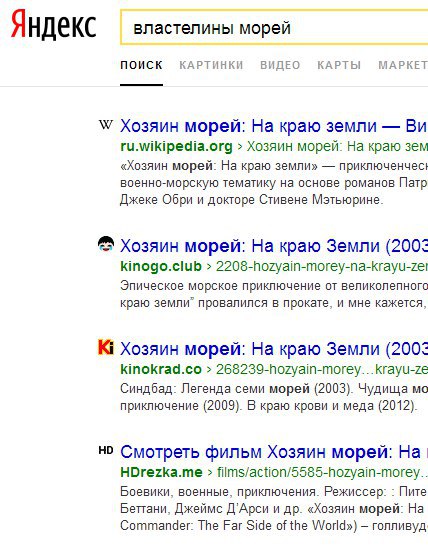Viewport: 428px width, 551px height.
Task: Open Смотреть фильм Хозяин морей result
Action: [274, 452]
